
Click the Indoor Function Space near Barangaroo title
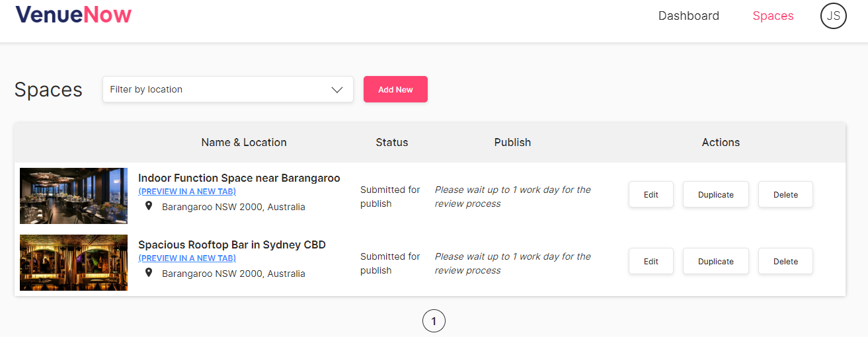coord(239,178)
